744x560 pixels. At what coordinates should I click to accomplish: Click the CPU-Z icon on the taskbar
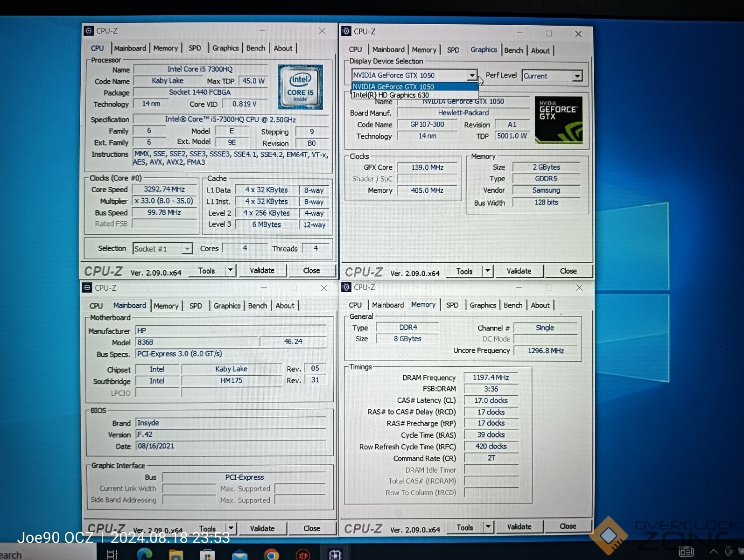[335, 554]
